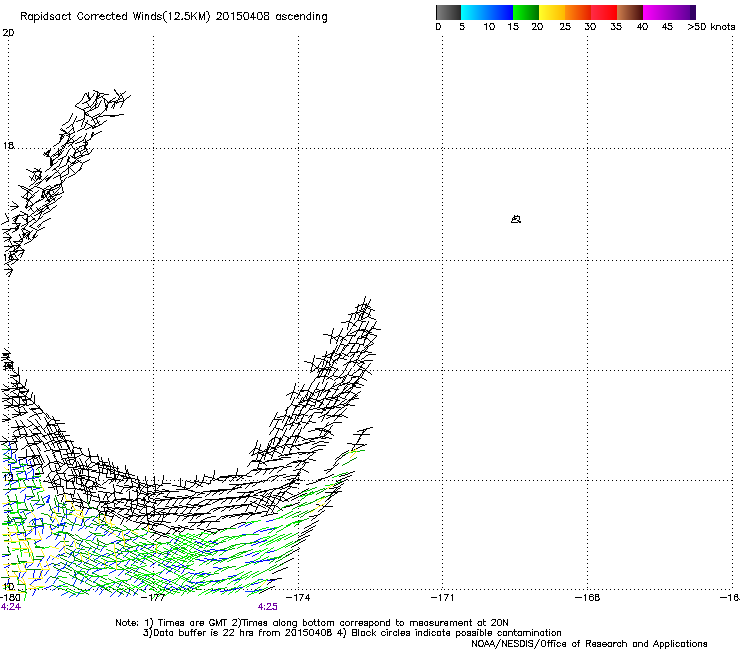Image resolution: width=740 pixels, height=650 pixels.
Task: Click the '25' legend tick label
Action: click(x=565, y=27)
